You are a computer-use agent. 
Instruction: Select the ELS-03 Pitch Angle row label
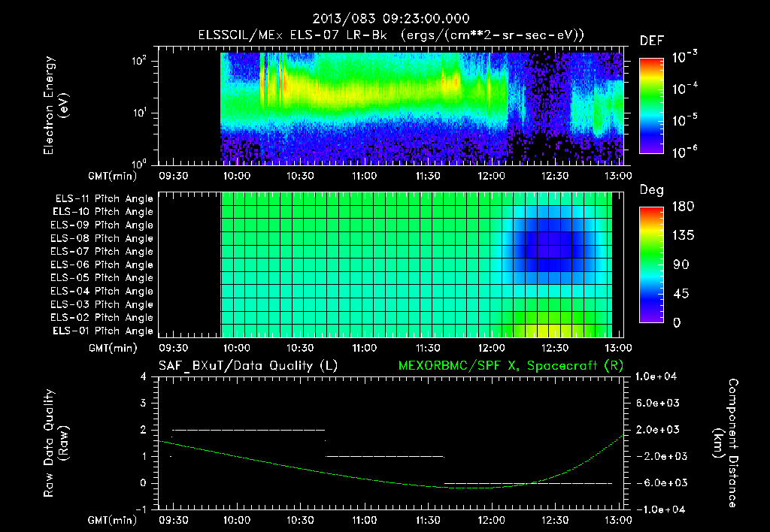click(x=102, y=304)
